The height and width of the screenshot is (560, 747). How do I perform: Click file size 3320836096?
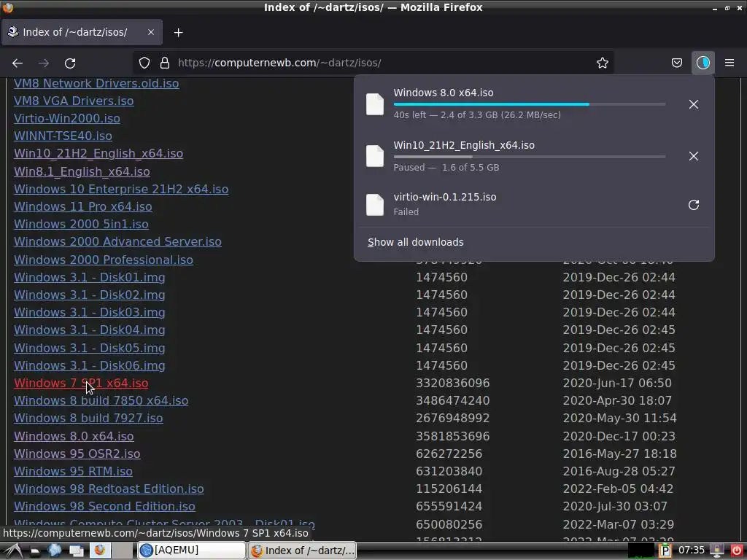(452, 384)
